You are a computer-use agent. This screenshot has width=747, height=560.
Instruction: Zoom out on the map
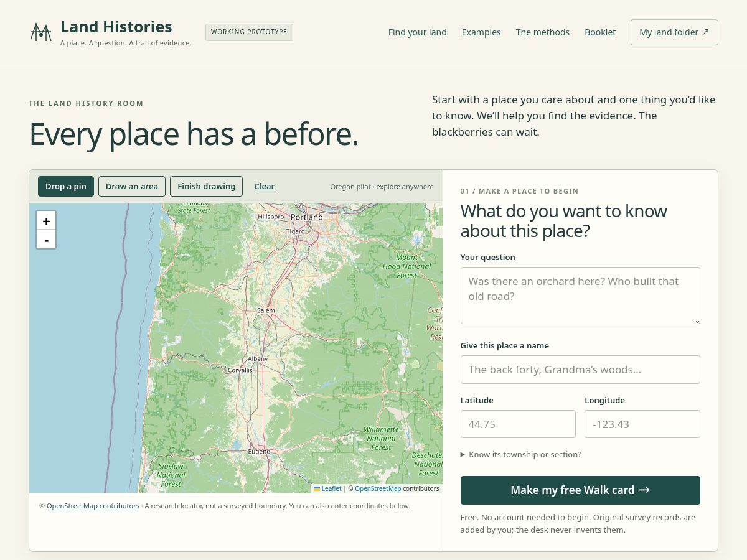[x=46, y=240]
